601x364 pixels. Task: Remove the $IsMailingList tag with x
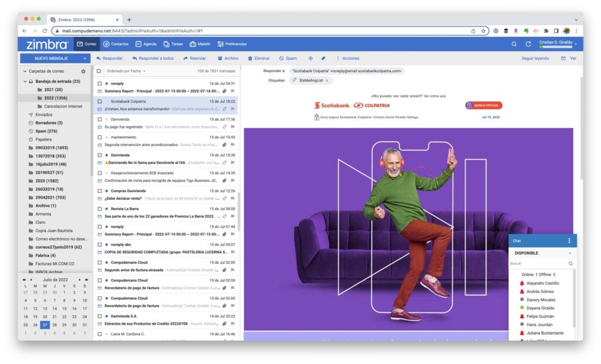tap(327, 80)
